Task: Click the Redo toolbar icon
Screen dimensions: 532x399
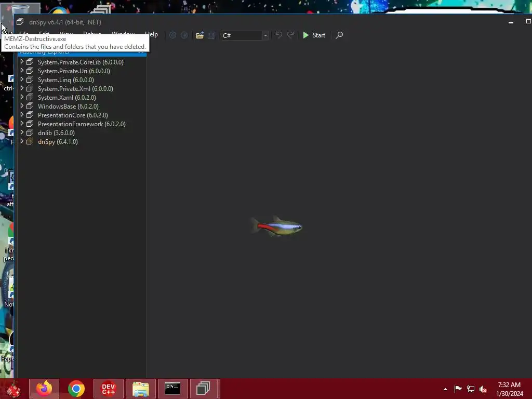Action: click(x=290, y=35)
